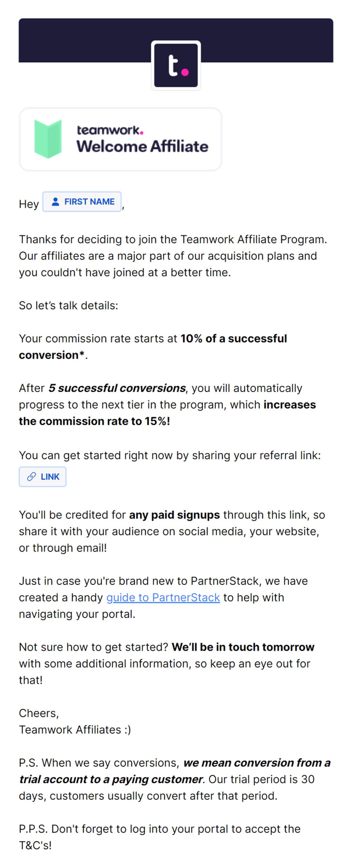
Task: Click the person icon in the FIRST NAME tag
Action: [x=55, y=201]
